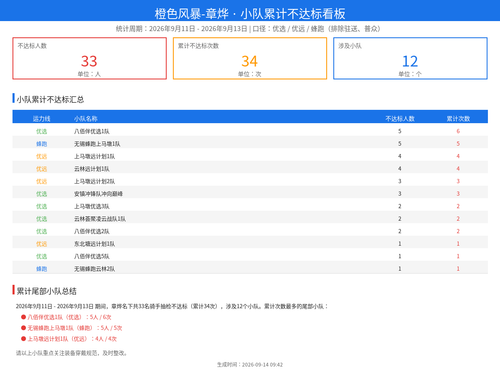Click the 累计尾部小队总结 section heading
Image resolution: width=500 pixels, height=378 pixels.
click(x=47, y=291)
